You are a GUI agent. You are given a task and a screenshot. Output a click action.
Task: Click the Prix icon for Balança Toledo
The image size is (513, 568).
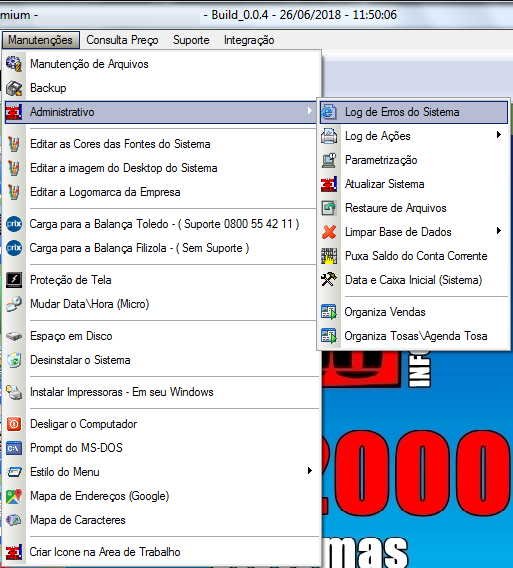(x=14, y=224)
